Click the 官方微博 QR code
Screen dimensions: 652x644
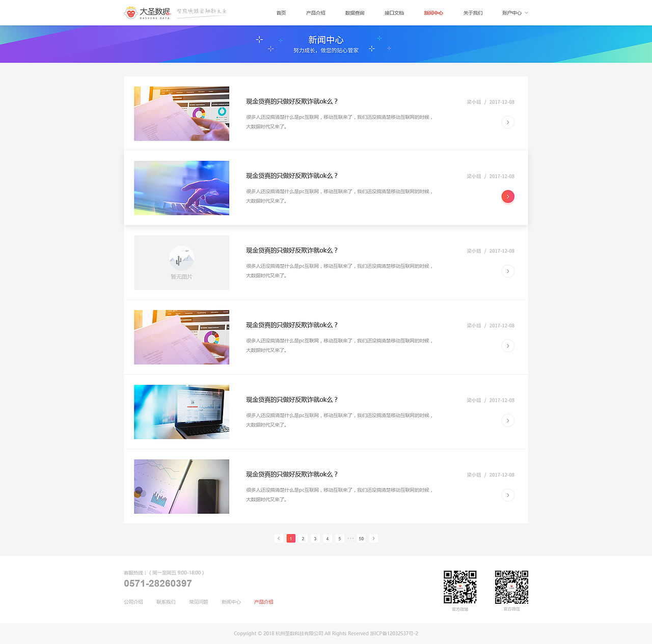(x=460, y=586)
